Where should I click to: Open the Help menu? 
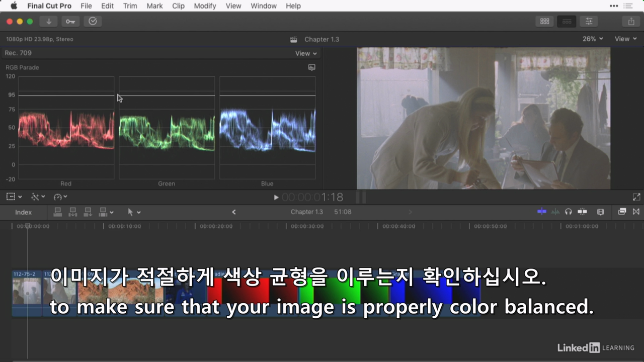pos(293,6)
